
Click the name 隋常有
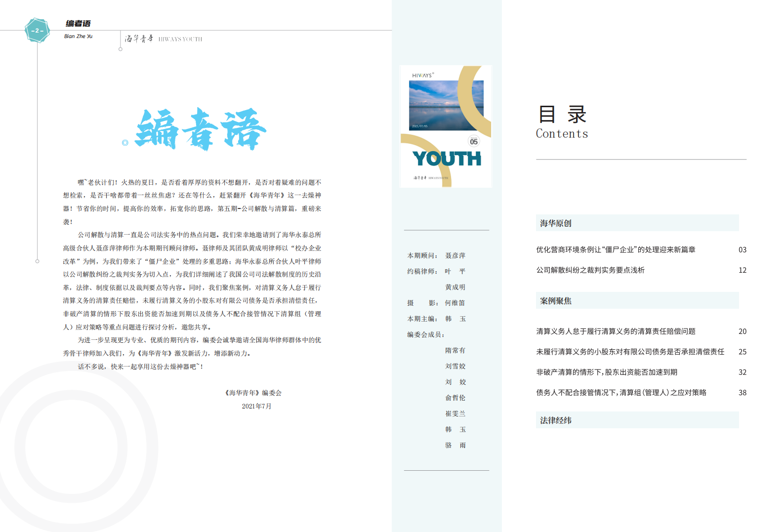455,350
